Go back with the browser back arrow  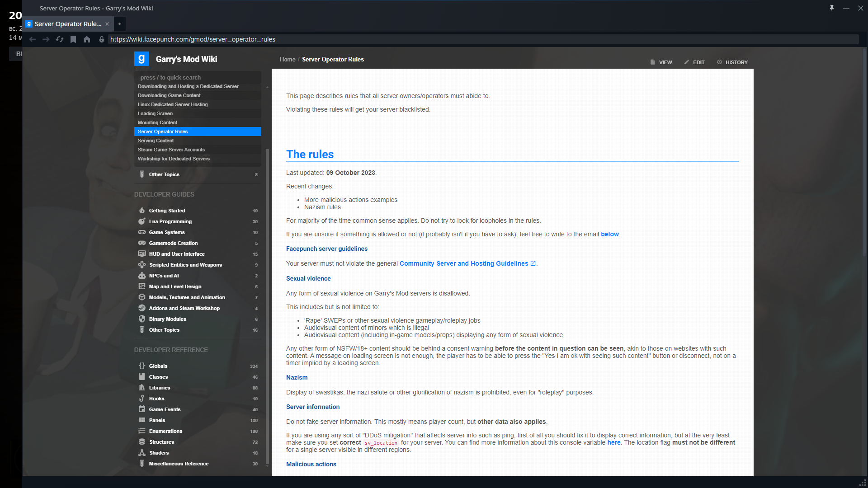coord(33,39)
